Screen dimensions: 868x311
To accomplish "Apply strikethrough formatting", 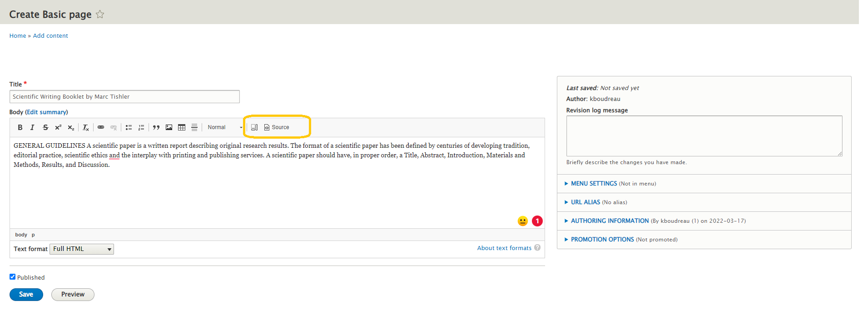I will point(45,127).
